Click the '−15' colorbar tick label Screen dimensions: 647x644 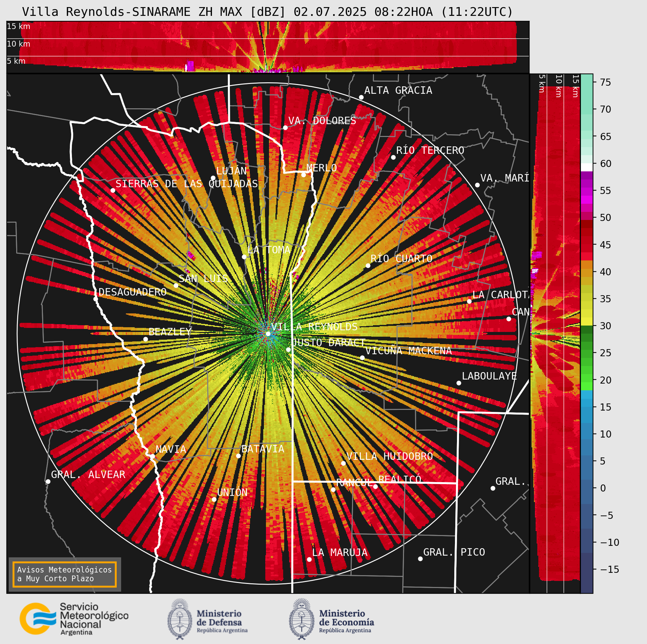pyautogui.click(x=610, y=569)
